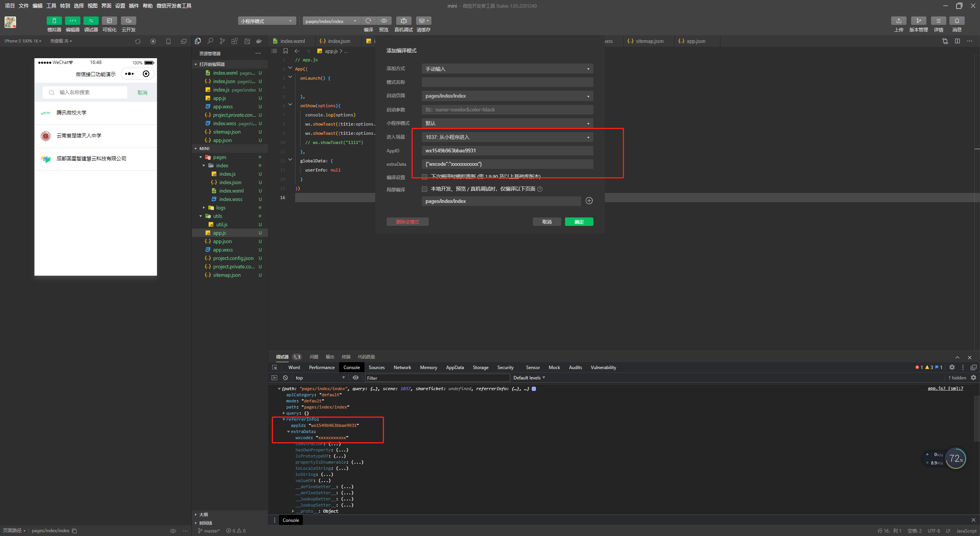This screenshot has height=536, width=980.
Task: Open the search icon in sidebar
Action: coord(210,41)
